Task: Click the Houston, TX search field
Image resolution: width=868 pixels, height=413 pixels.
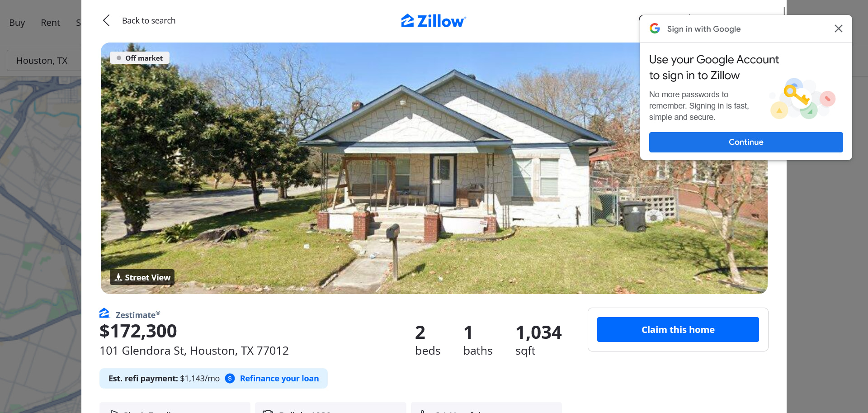Action: [44, 61]
